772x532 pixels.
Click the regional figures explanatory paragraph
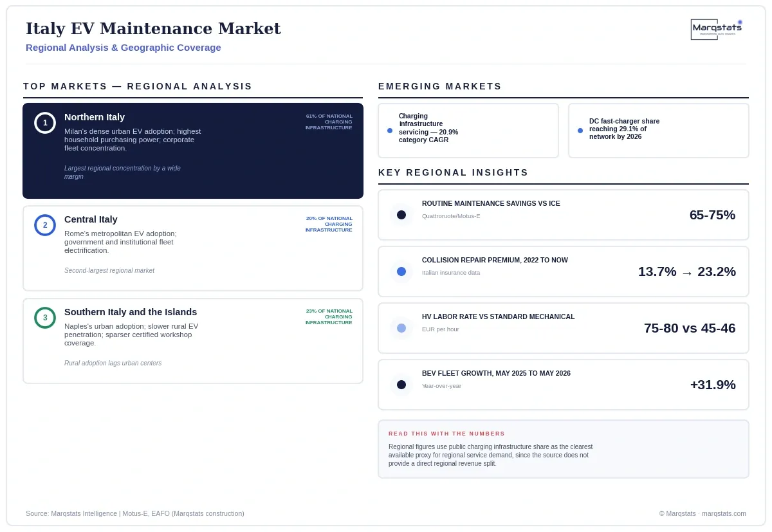(x=490, y=455)
